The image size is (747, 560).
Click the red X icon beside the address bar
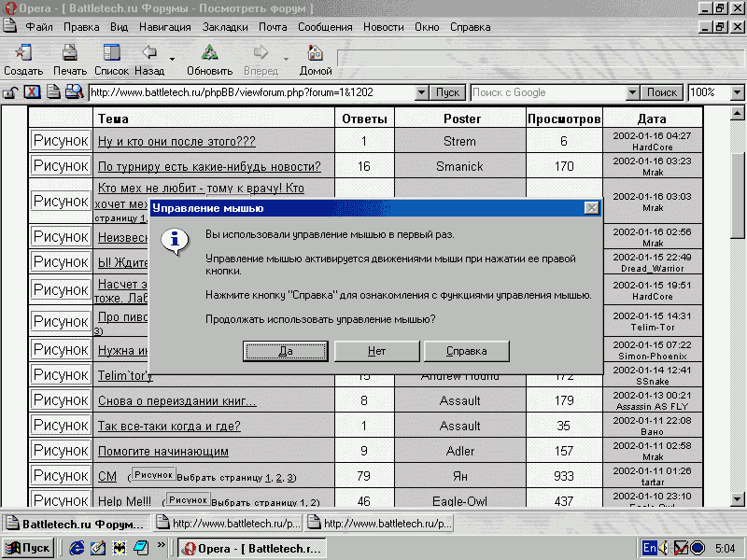click(32, 92)
